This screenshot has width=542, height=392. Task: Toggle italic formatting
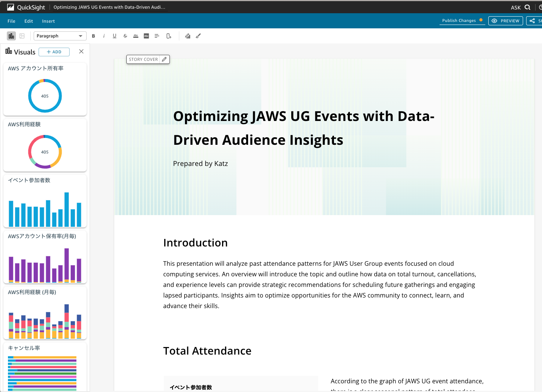(x=104, y=36)
